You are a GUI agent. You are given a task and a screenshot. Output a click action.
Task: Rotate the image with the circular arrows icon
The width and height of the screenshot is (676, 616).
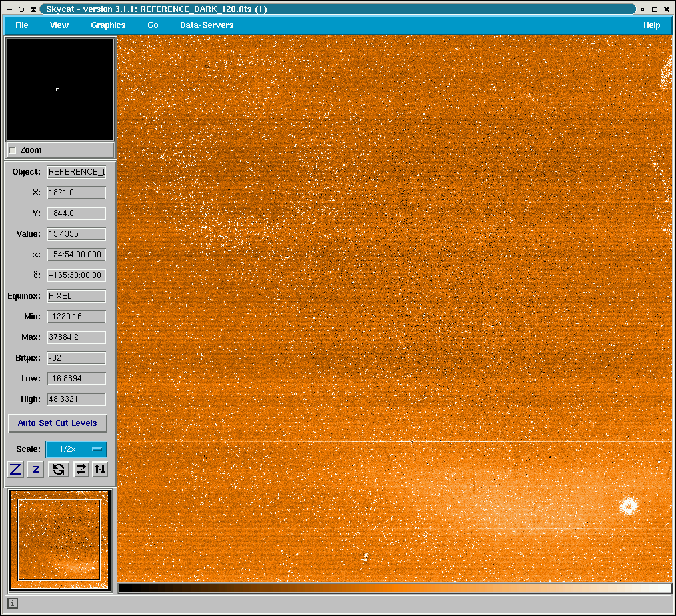[x=59, y=469]
